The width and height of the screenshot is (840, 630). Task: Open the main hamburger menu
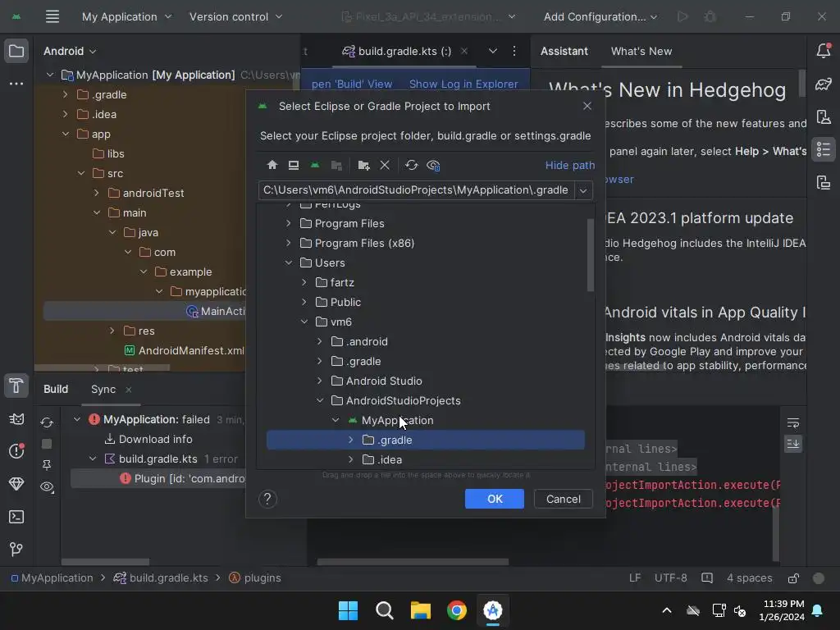pos(52,16)
